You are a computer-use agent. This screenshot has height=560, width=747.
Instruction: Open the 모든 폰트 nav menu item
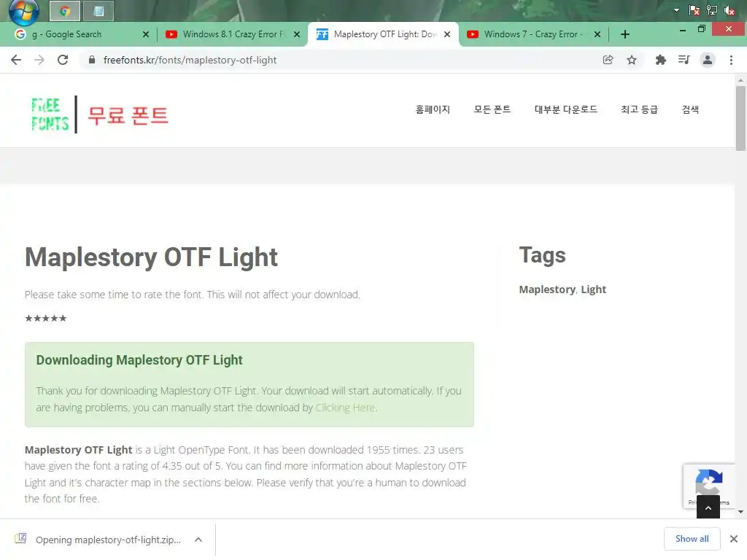tap(492, 109)
